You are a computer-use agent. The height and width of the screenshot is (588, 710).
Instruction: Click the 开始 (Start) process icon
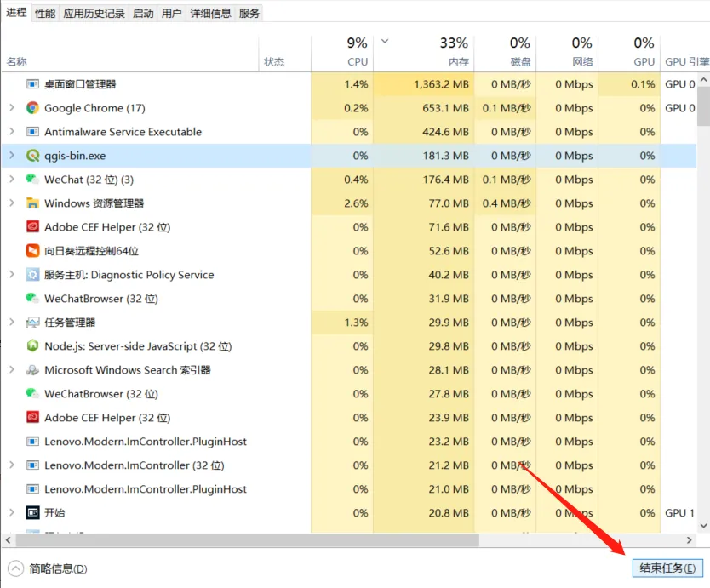(x=32, y=513)
